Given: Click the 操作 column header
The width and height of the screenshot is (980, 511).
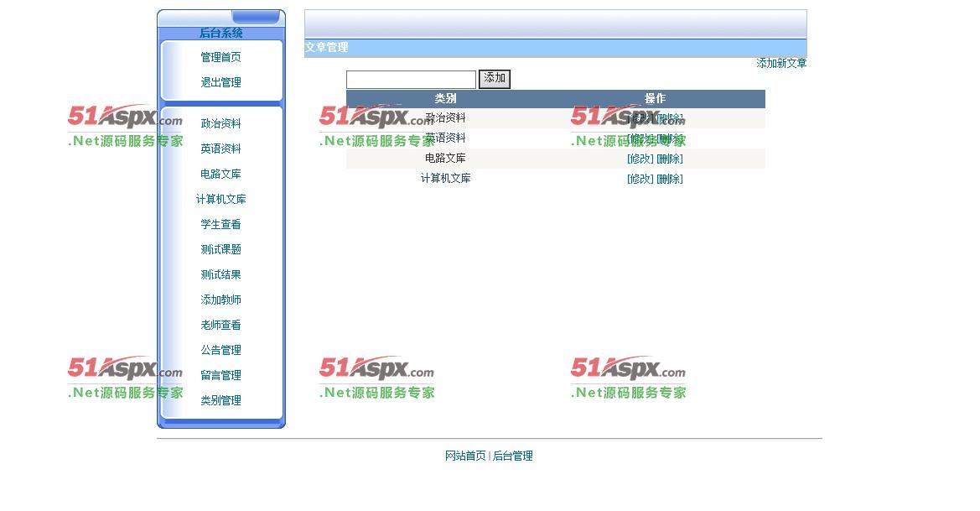Looking at the screenshot, I should [655, 98].
